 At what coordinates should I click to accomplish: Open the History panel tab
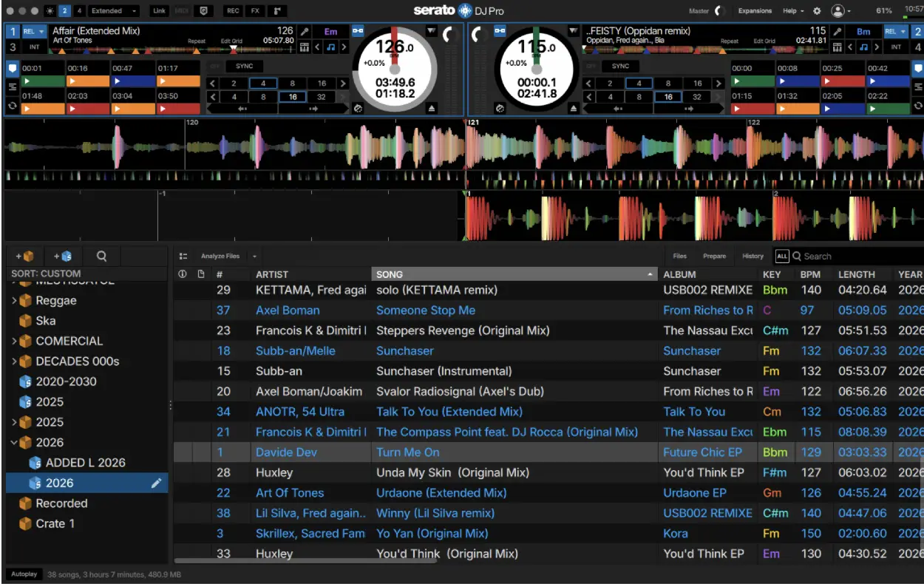[753, 257]
